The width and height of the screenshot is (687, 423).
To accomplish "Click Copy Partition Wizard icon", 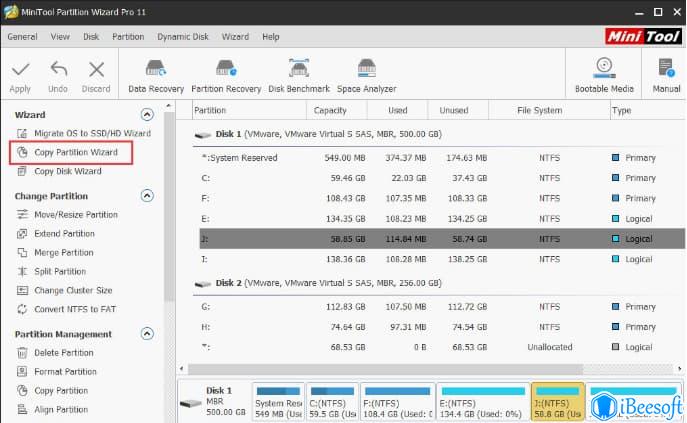I will [x=22, y=152].
